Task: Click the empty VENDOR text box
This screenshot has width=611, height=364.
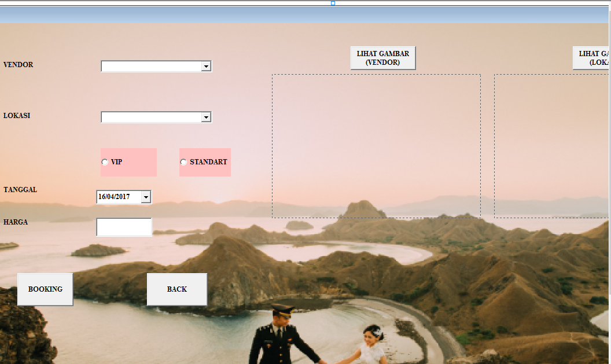Action: click(x=150, y=66)
